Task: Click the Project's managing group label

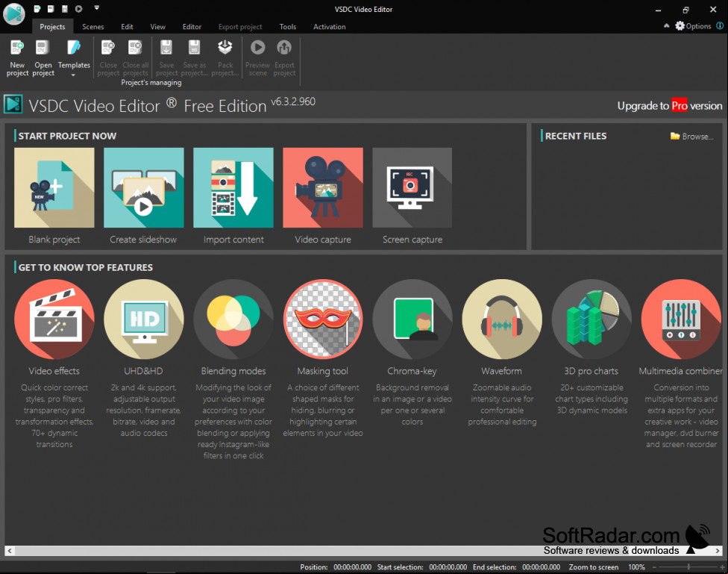Action: coord(151,83)
